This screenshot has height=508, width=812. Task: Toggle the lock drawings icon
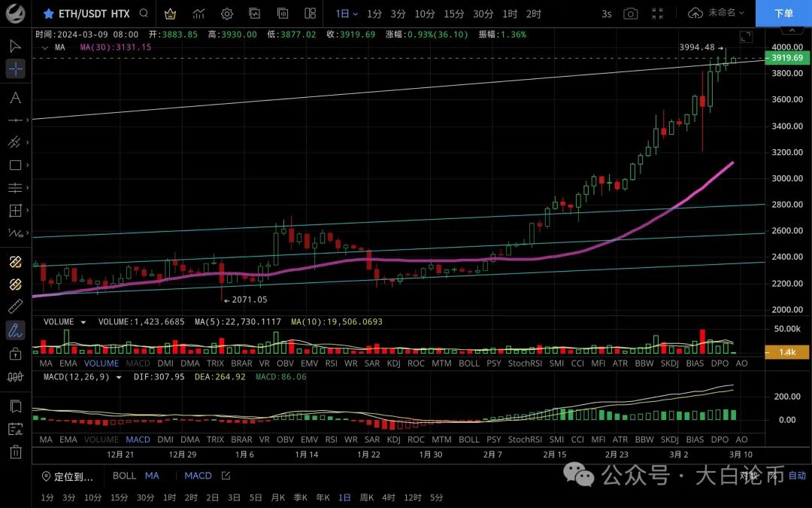click(16, 354)
